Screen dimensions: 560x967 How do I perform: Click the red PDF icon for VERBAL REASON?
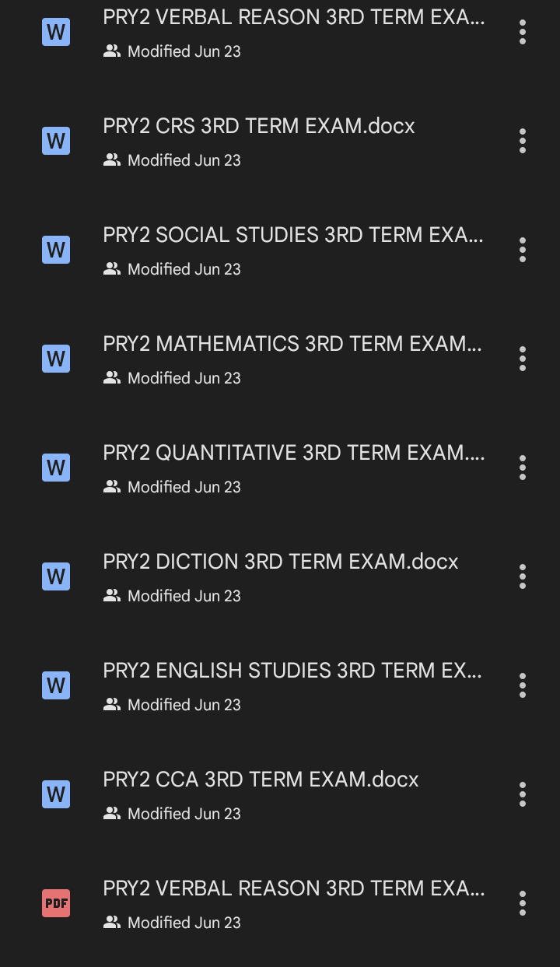(x=56, y=903)
